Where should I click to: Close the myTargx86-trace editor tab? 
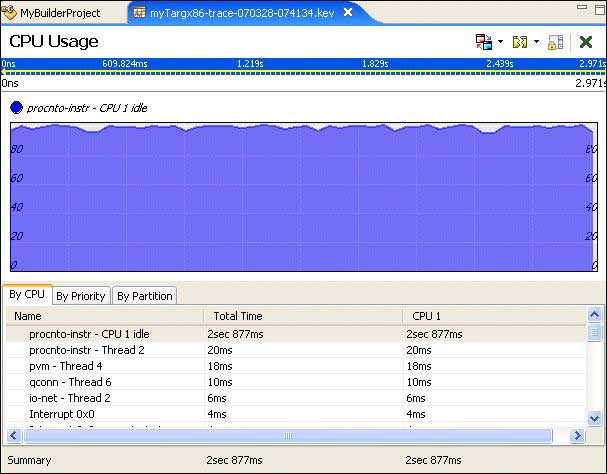click(x=348, y=12)
